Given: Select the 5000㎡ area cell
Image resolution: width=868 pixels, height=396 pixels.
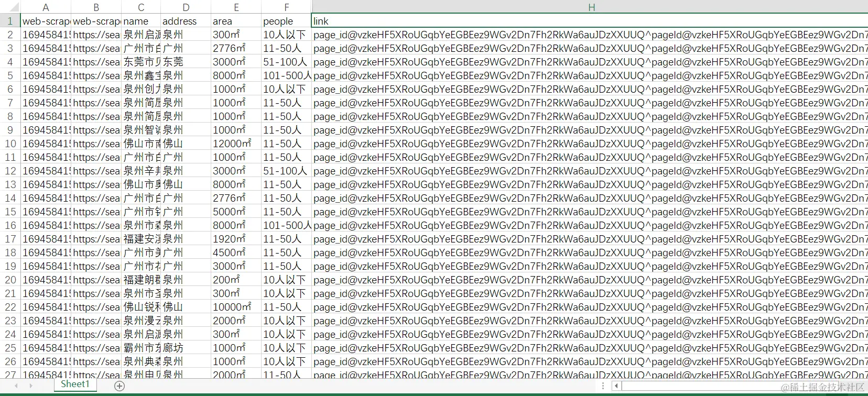Looking at the screenshot, I should tap(236, 212).
